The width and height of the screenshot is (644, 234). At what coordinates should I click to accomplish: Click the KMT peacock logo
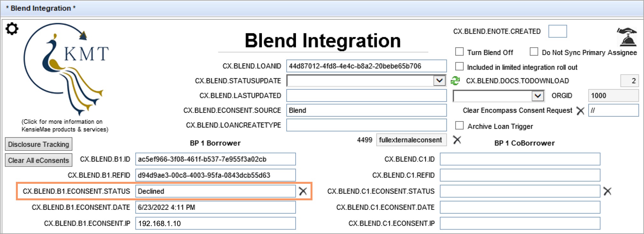click(66, 69)
